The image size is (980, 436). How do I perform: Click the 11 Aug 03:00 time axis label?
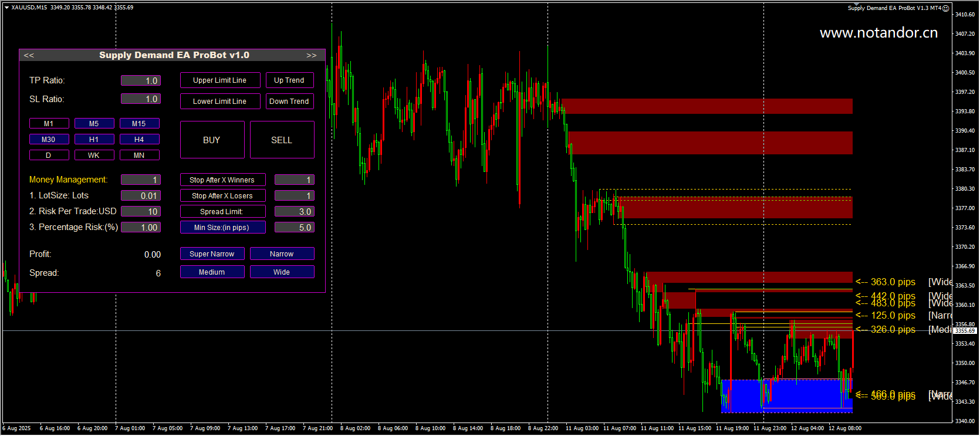[582, 428]
